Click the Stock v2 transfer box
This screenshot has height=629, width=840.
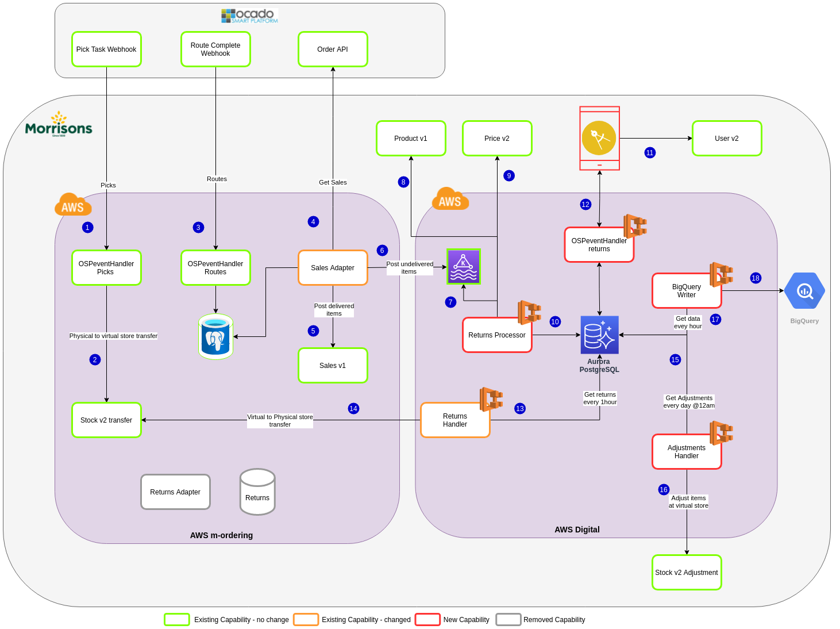coord(106,420)
